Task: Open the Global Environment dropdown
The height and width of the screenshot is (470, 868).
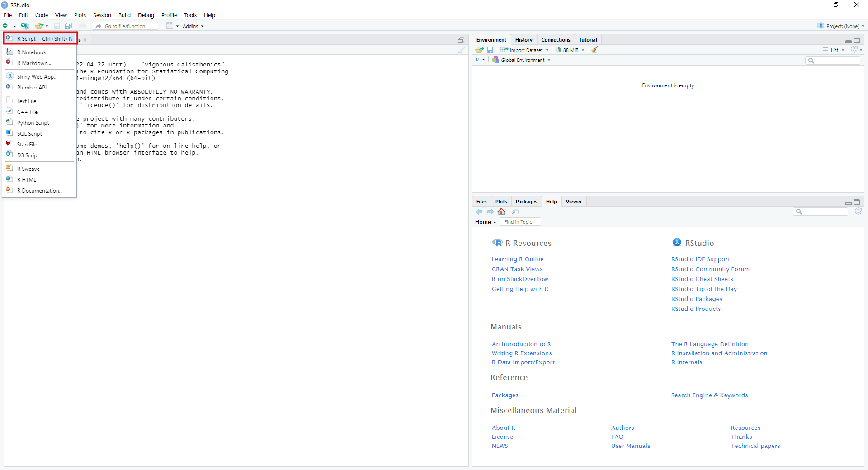Action: coord(521,60)
